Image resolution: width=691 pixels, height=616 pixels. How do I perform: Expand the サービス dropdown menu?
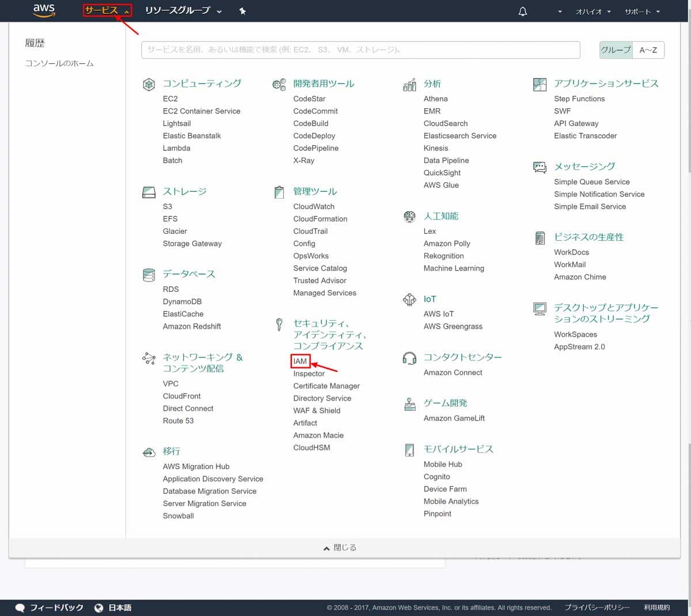[107, 10]
